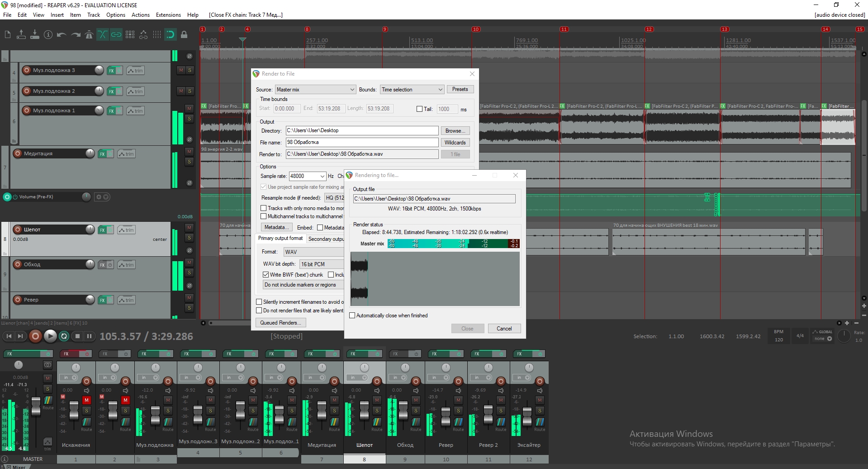Click inside the File name text field
868x469 pixels.
pos(361,142)
